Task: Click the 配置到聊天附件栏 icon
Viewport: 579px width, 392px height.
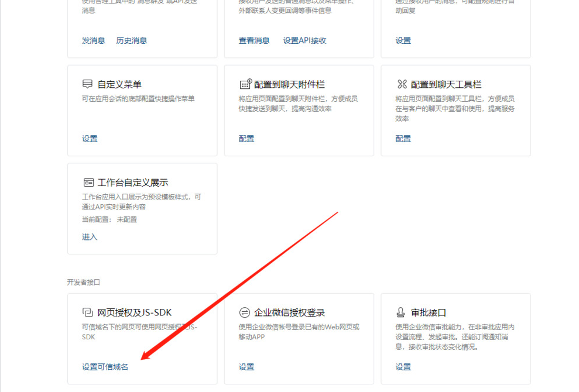Action: point(245,84)
